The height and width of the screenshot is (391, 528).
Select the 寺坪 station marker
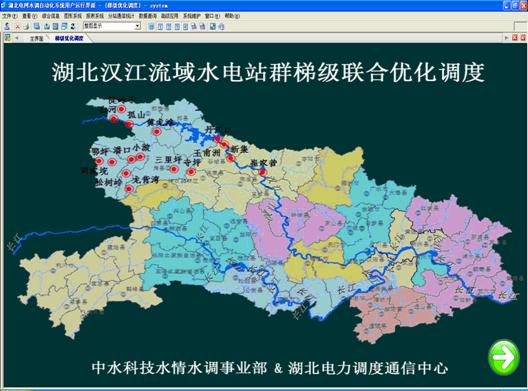pyautogui.click(x=191, y=172)
